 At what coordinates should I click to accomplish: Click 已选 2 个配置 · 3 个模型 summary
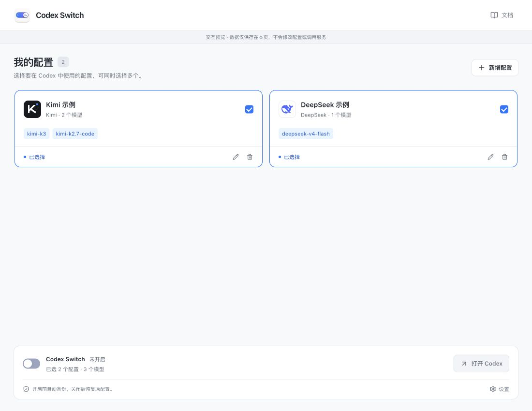tap(75, 369)
